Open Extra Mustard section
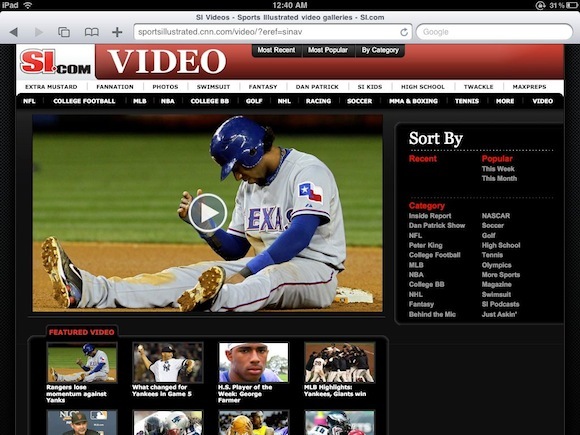 51,87
